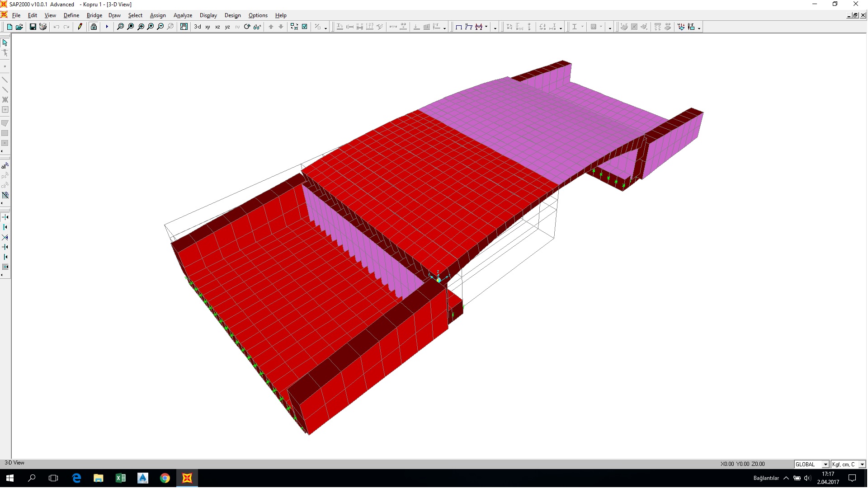The height and width of the screenshot is (488, 868).
Task: Expand dropdown after frame assign icons
Action: [444, 28]
